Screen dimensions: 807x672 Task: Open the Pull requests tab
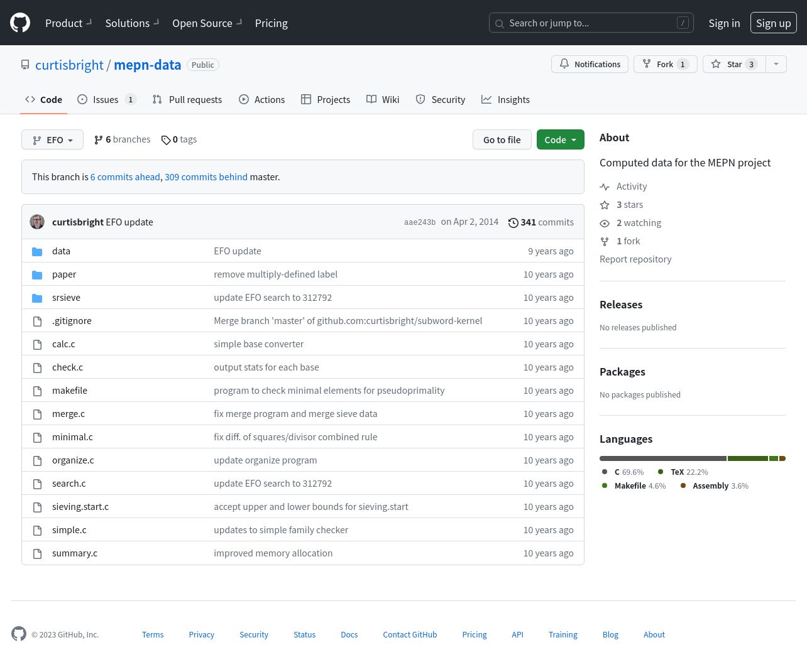click(x=187, y=99)
